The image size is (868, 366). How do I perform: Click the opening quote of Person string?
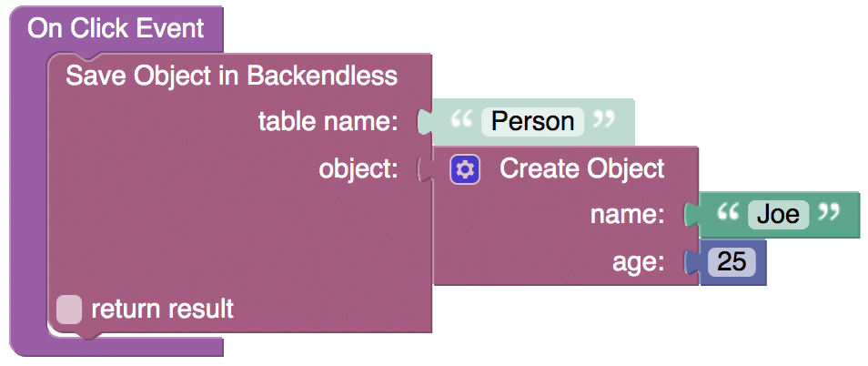460,118
